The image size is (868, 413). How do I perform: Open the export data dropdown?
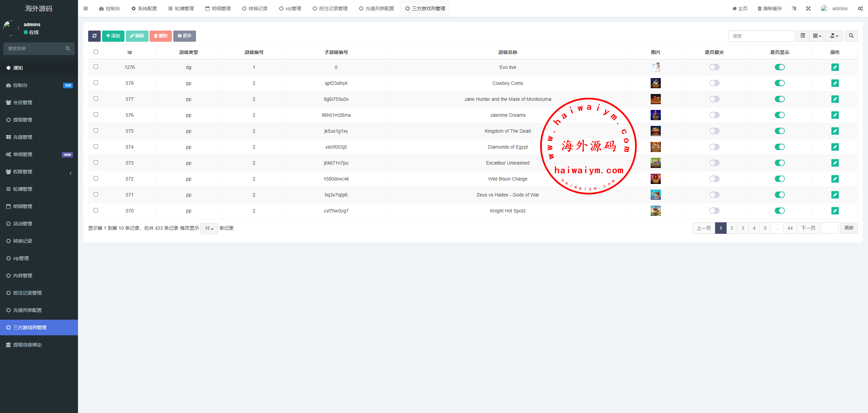(x=834, y=36)
